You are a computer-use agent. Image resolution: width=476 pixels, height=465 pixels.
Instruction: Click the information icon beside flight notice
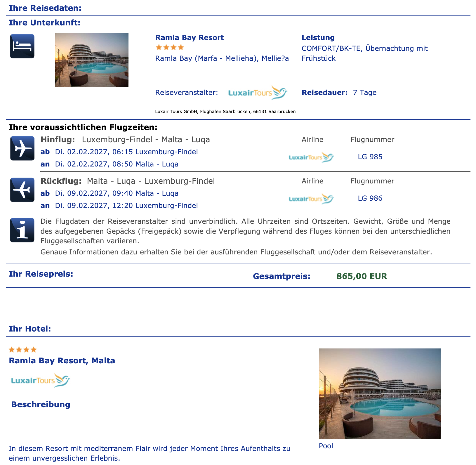(22, 230)
